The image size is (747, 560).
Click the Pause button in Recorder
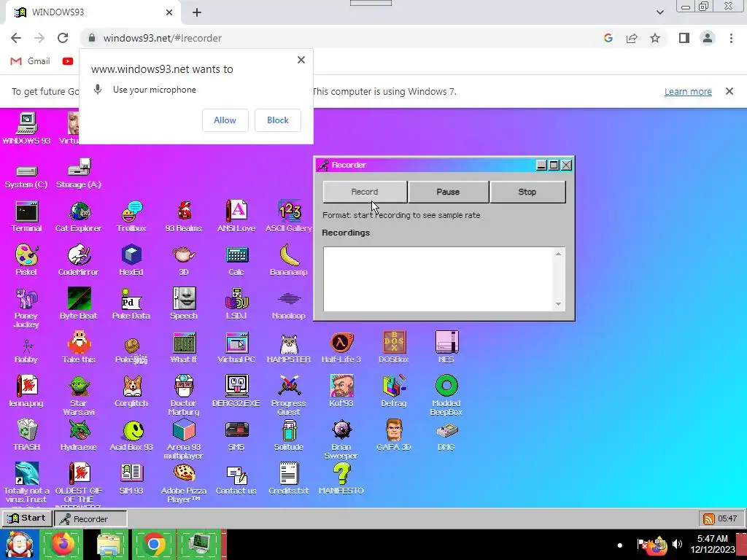coord(449,192)
